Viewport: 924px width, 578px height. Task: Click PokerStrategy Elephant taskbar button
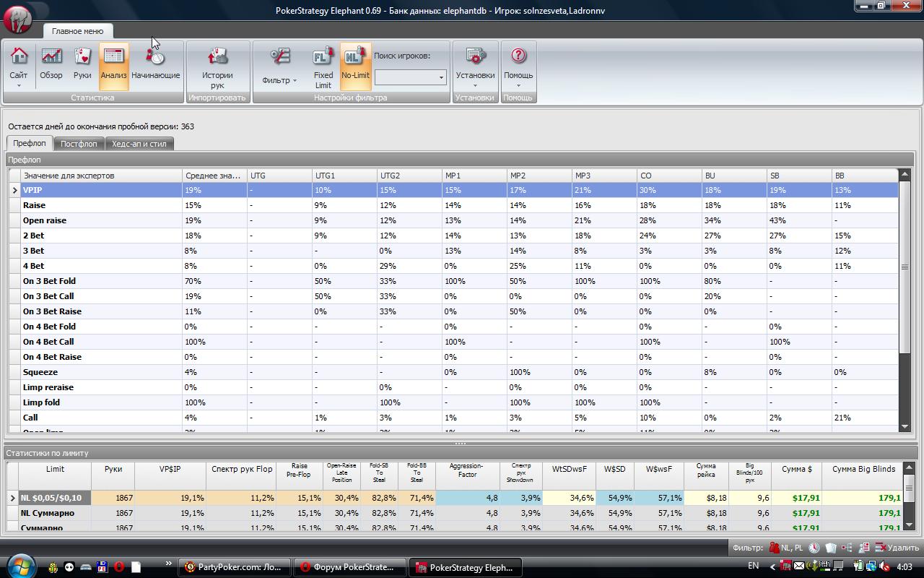click(x=466, y=567)
